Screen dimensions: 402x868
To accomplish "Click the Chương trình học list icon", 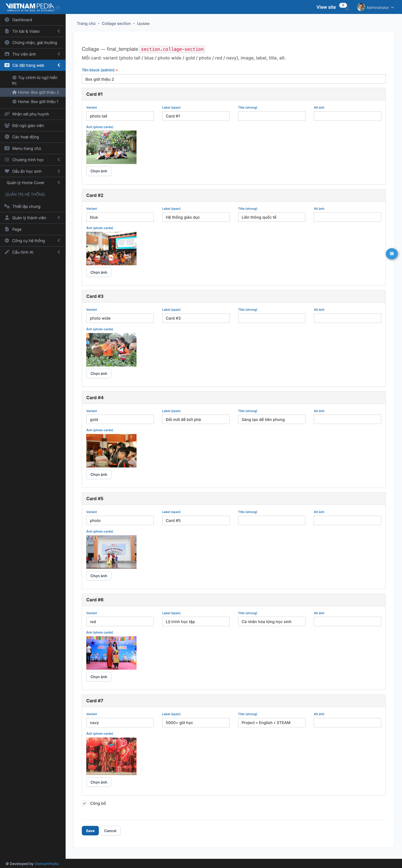I will [x=7, y=160].
